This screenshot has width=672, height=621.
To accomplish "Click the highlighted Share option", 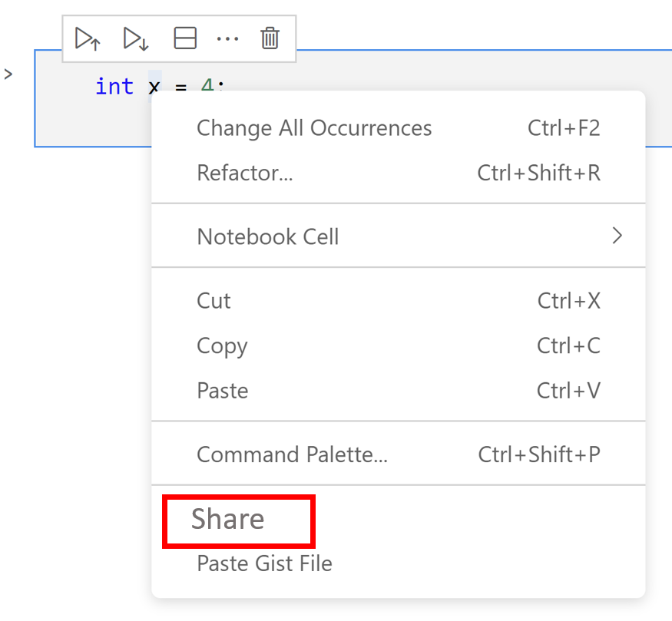I will point(227,520).
